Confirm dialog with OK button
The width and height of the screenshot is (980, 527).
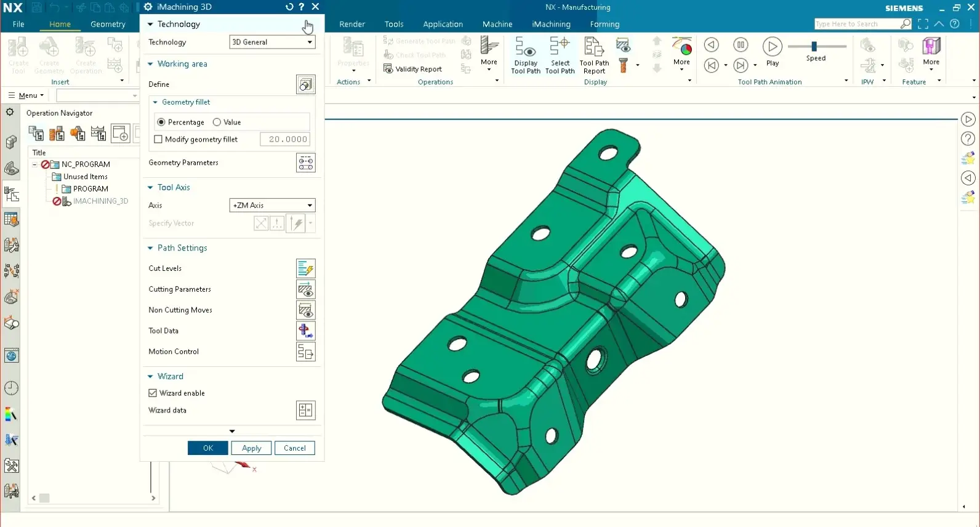click(x=208, y=448)
